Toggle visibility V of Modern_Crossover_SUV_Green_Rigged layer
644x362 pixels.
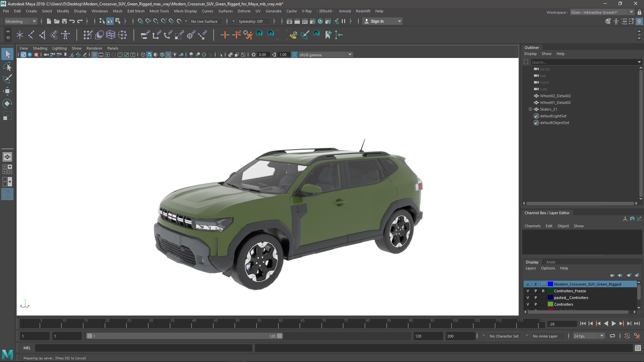528,284
